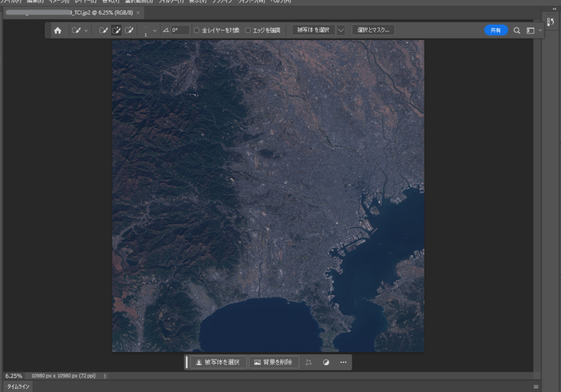Choose the Add to Selection mode icon

[x=116, y=31]
